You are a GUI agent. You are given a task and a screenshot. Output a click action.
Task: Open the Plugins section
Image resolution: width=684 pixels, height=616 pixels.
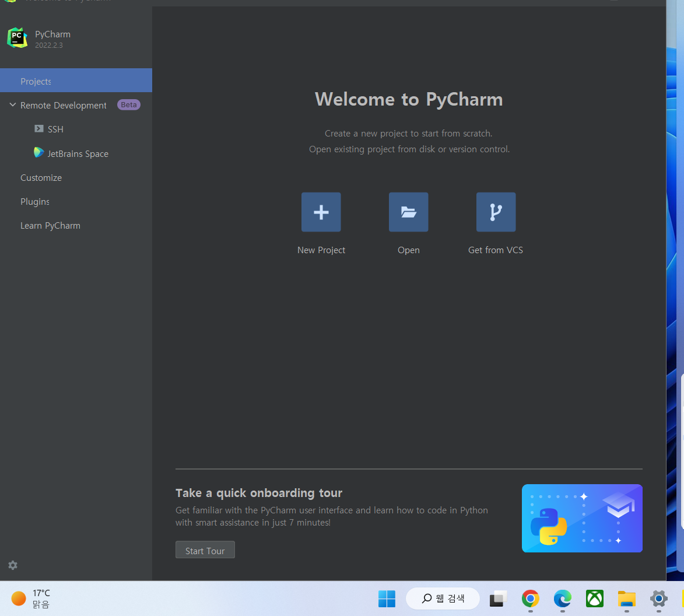(35, 202)
